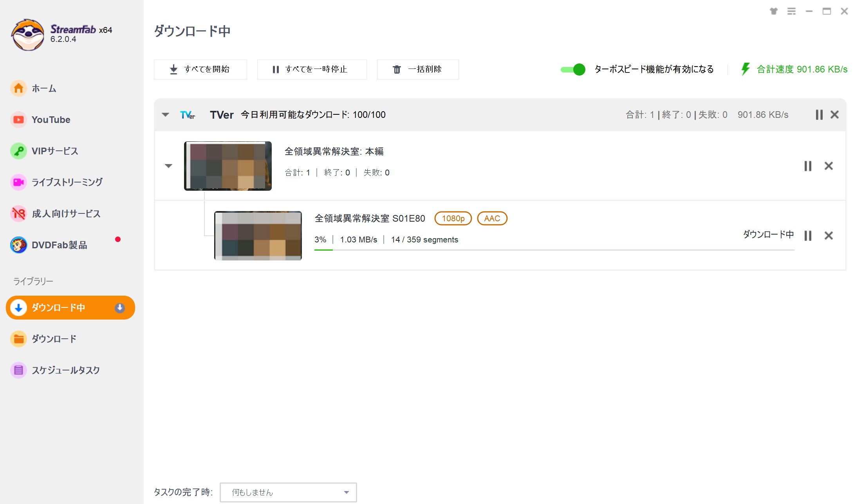Click the red notification dot on DVDFab
This screenshot has width=854, height=504.
[x=118, y=239]
